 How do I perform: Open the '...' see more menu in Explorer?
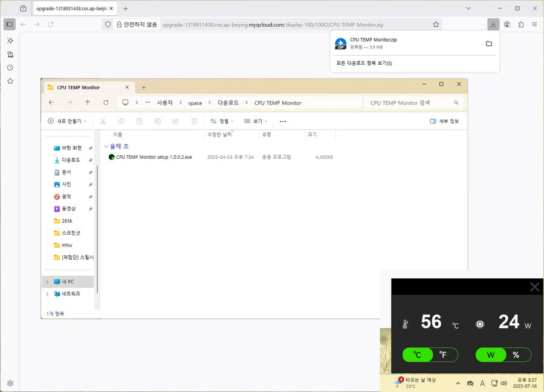click(x=282, y=121)
